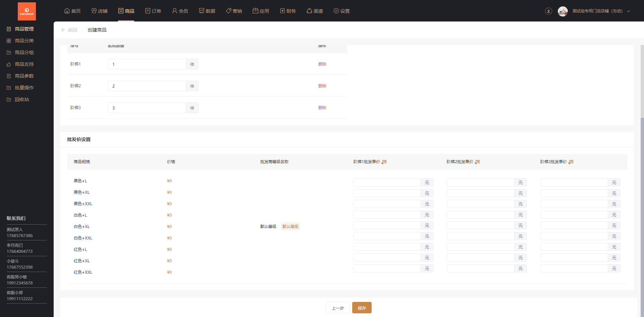Open the 订单 top menu
This screenshot has height=317, width=644.
153,11
